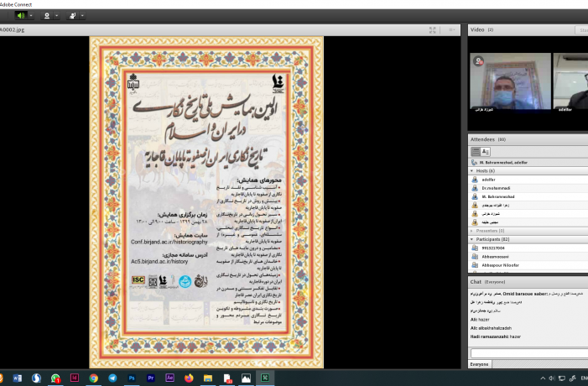This screenshot has height=386, width=588.
Task: Select participant Abbasmoosavi
Action: click(528, 257)
